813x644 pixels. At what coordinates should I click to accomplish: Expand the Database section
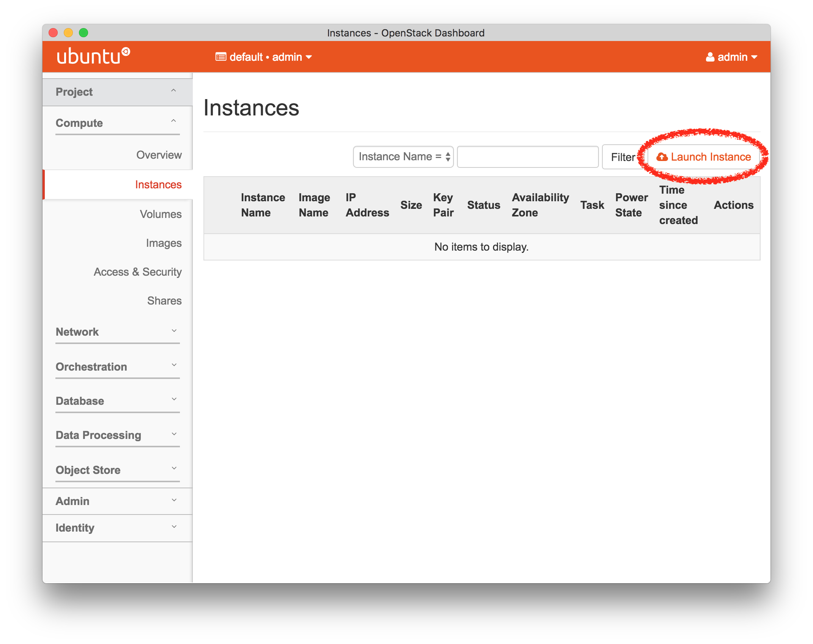click(x=115, y=401)
